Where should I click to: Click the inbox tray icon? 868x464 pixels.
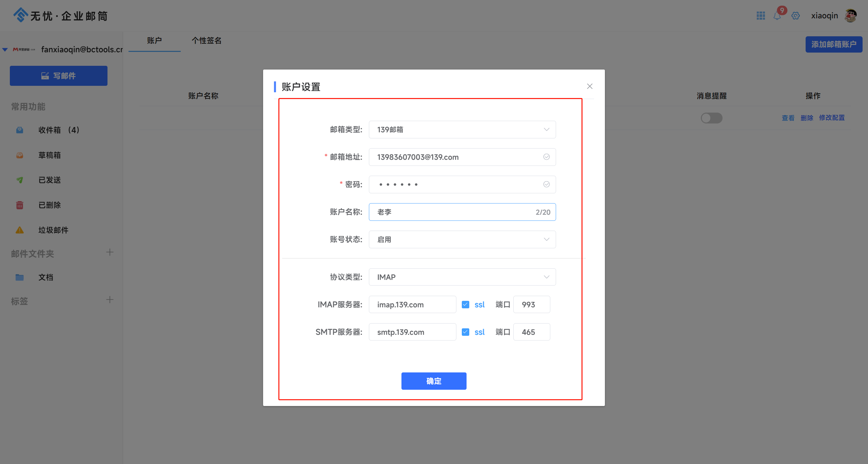tap(20, 130)
